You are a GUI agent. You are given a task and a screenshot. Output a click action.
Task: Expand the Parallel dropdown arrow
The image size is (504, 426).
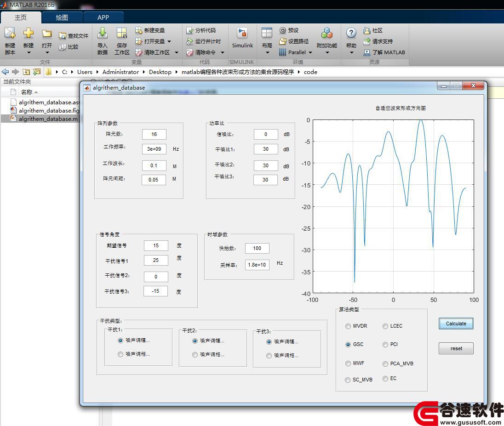310,52
